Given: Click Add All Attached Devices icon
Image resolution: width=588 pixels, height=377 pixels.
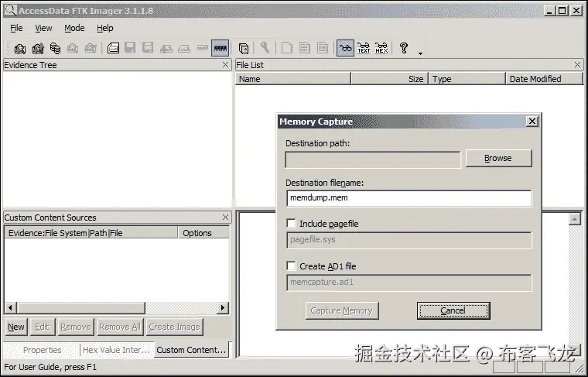Looking at the screenshot, I should 38,48.
